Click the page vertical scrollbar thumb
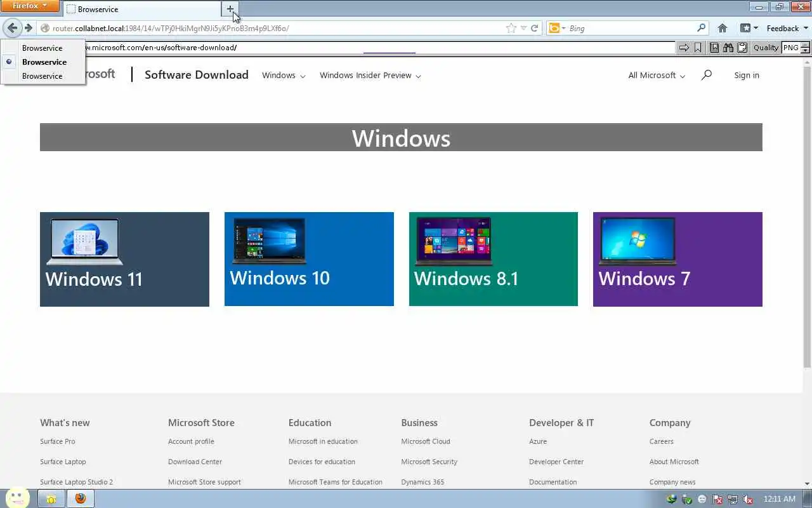This screenshot has height=508, width=812. (x=807, y=216)
